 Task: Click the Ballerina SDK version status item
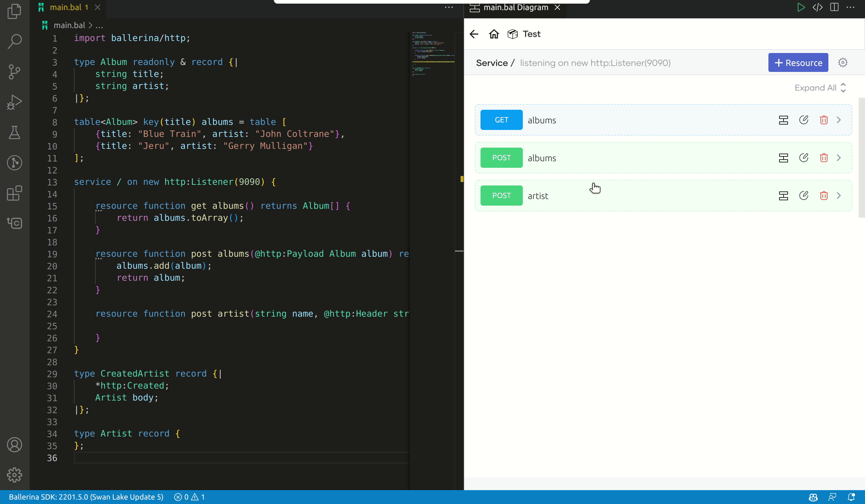(86, 497)
